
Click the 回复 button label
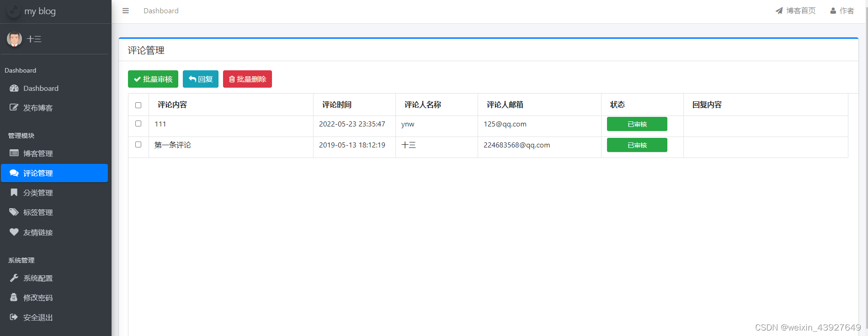(x=205, y=79)
